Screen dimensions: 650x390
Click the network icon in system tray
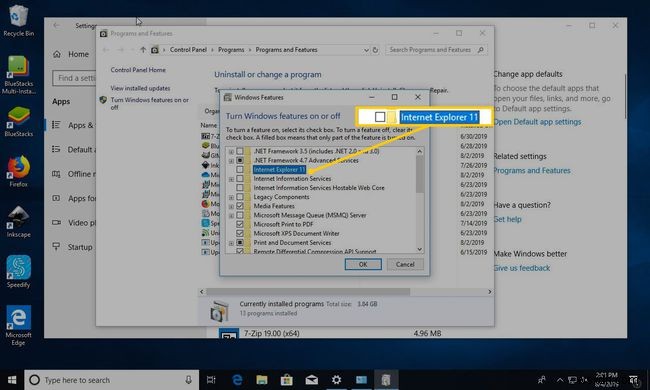[x=572, y=380]
